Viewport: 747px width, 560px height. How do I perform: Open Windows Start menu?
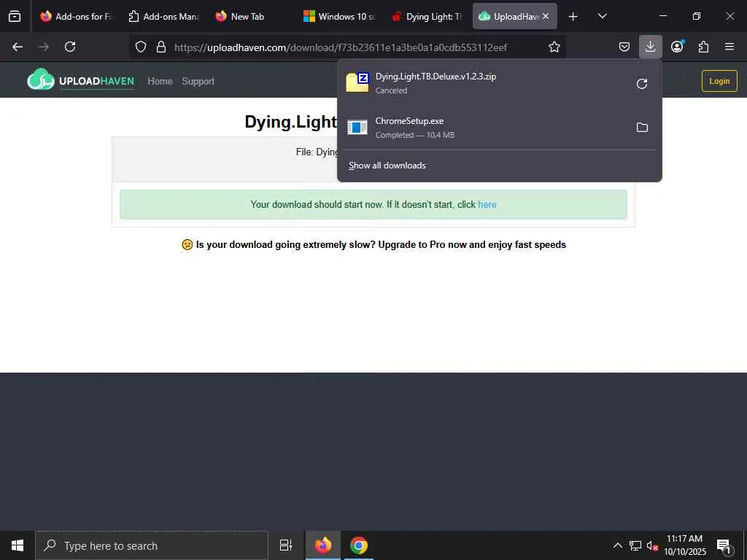[18, 545]
